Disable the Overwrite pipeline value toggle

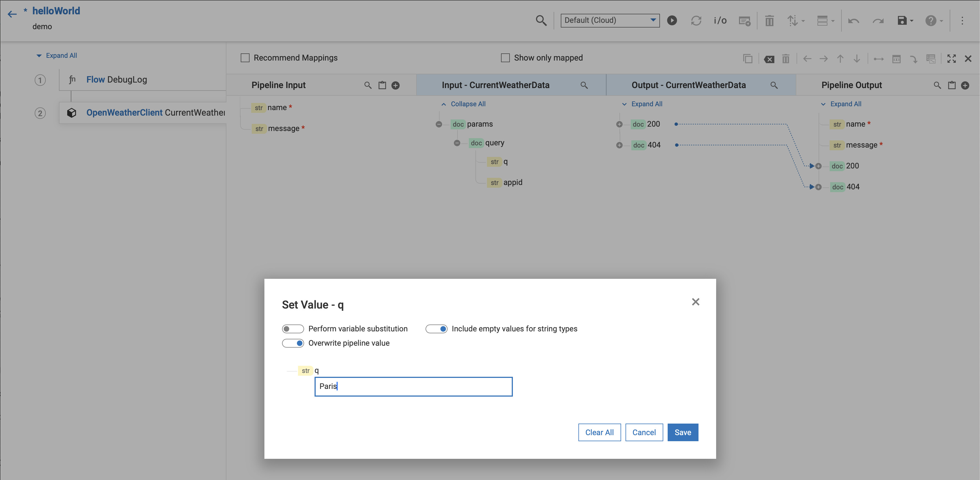coord(293,343)
